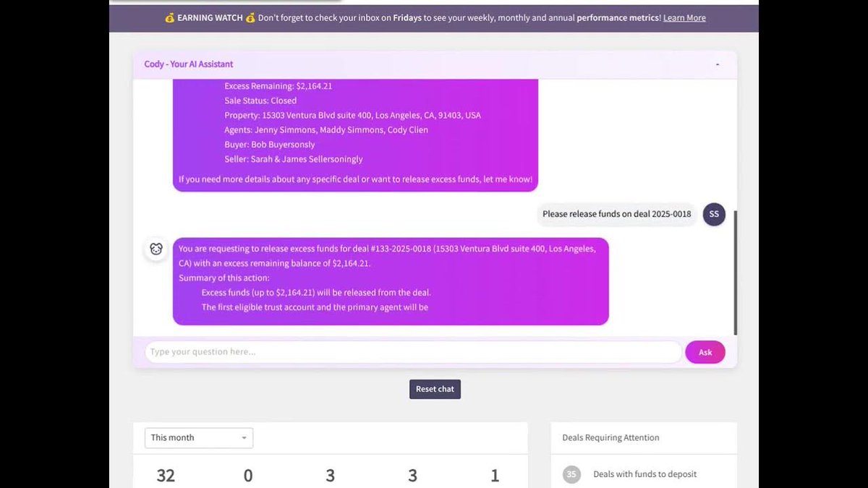Viewport: 868px width, 488px height.
Task: Click the 32 statistic value
Action: (166, 476)
